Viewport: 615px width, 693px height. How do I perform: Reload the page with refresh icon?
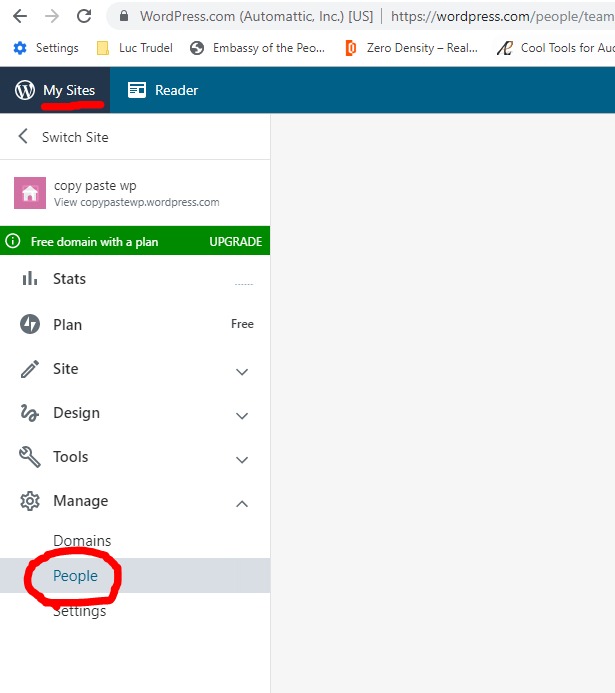click(x=84, y=16)
